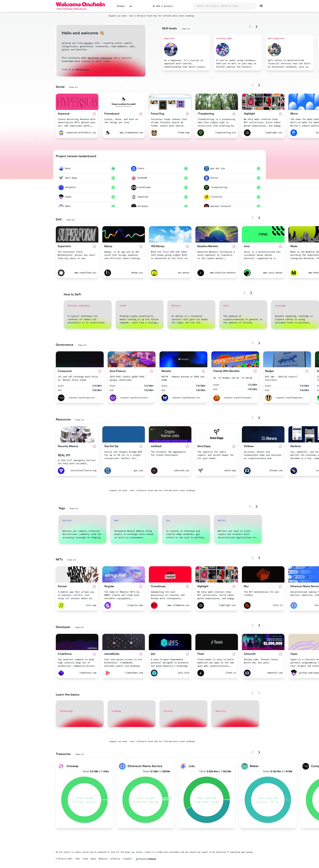
Task: Open the Security basics card
Action: (235, 714)
